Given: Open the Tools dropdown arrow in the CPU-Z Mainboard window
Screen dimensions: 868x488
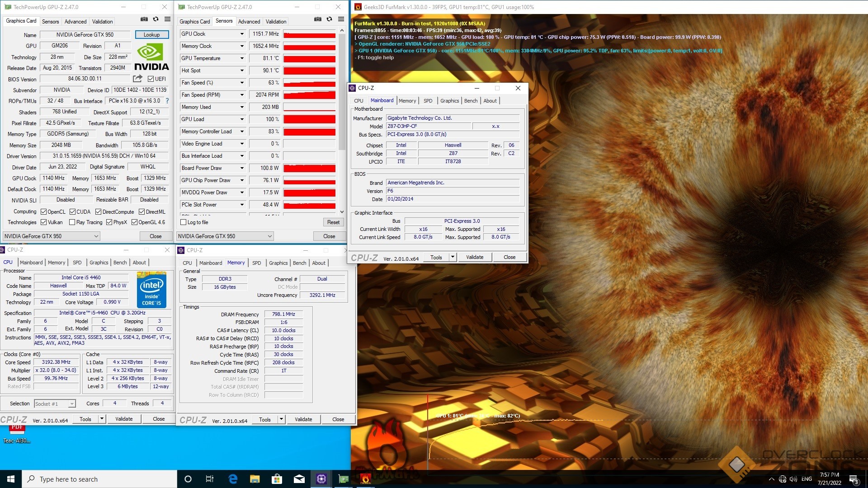Looking at the screenshot, I should [x=452, y=257].
